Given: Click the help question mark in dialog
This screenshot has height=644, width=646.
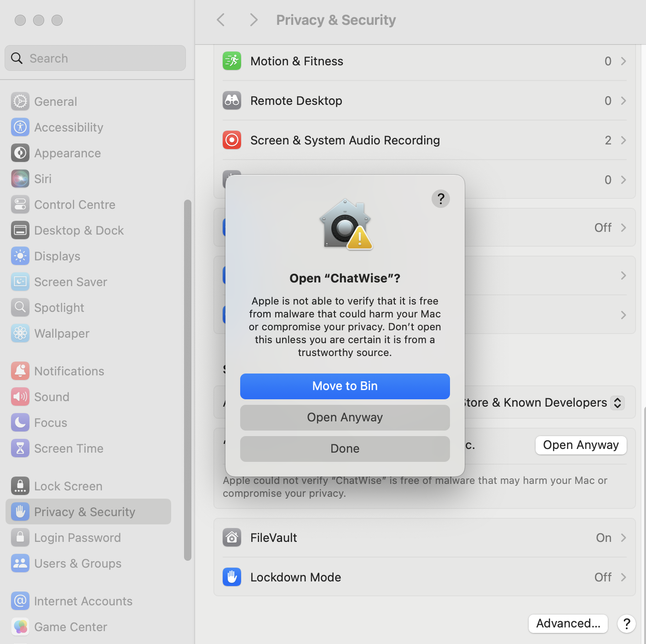Looking at the screenshot, I should [440, 199].
